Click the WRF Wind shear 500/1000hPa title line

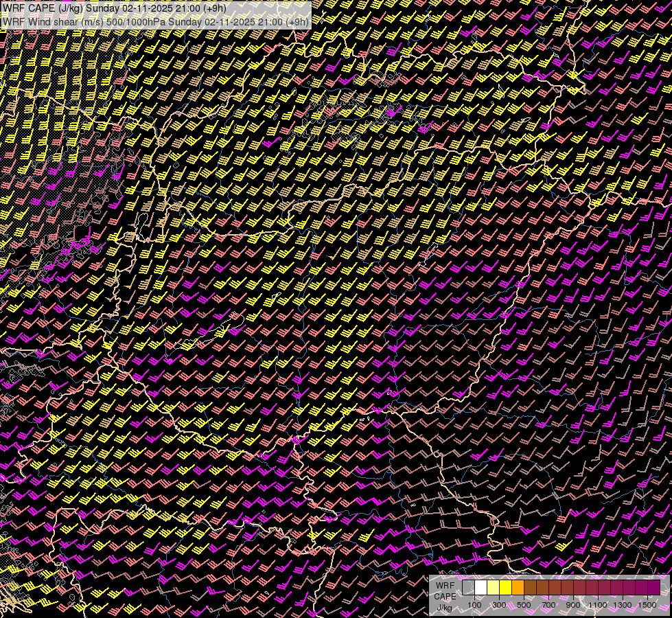(156, 21)
